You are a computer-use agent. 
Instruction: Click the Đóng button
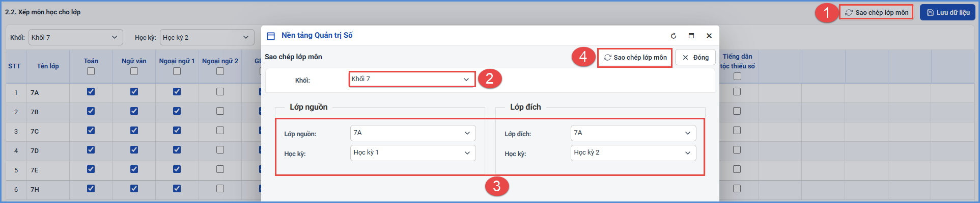(x=695, y=58)
